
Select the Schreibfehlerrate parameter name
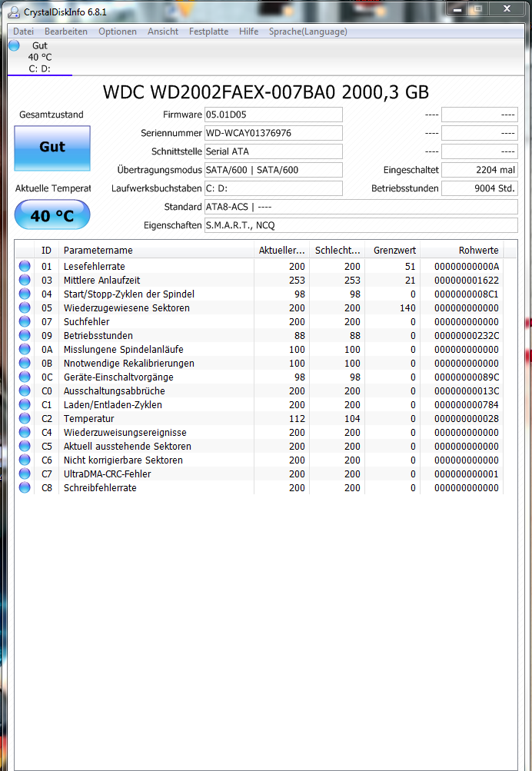(x=100, y=488)
